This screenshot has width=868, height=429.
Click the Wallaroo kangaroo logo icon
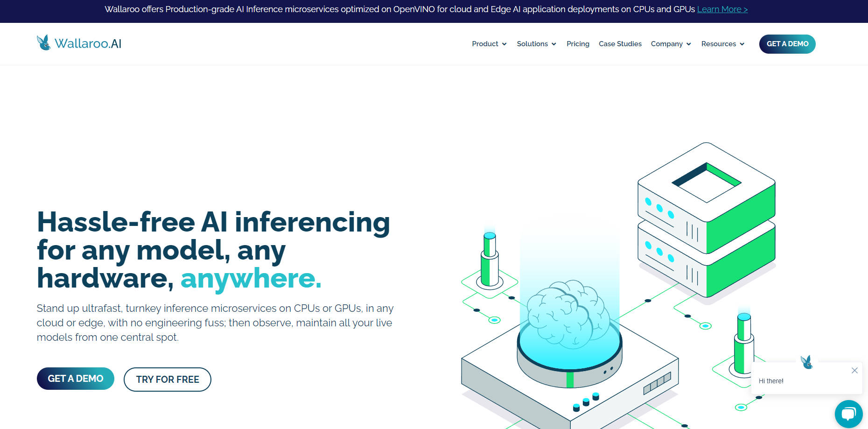[43, 43]
